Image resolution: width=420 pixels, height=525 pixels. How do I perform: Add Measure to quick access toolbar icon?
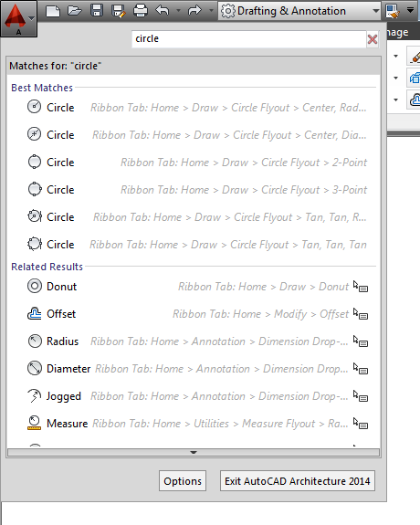pyautogui.click(x=361, y=424)
